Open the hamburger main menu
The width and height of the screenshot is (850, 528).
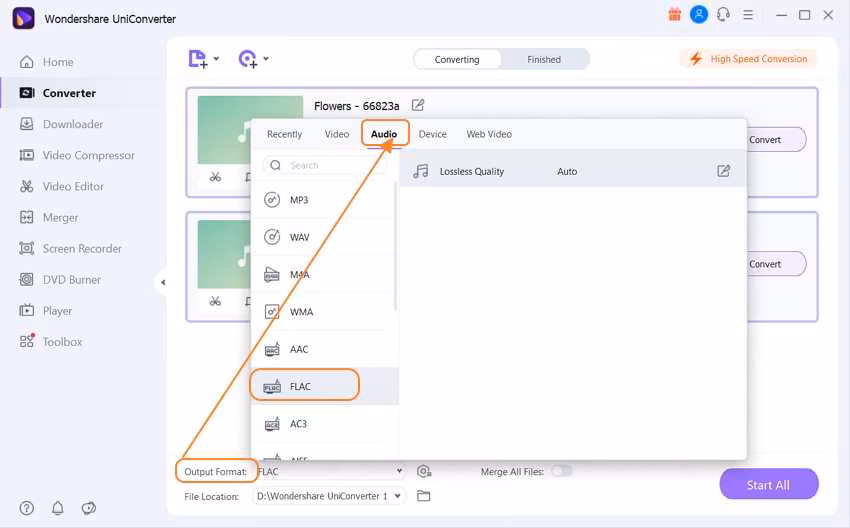pyautogui.click(x=748, y=15)
